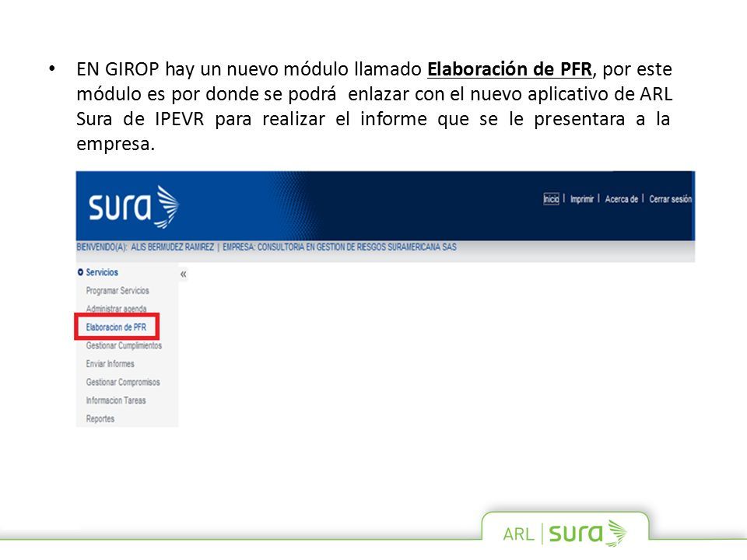This screenshot has height=560, width=747.
Task: Click Cerrar sesión to log out
Action: coord(670,199)
